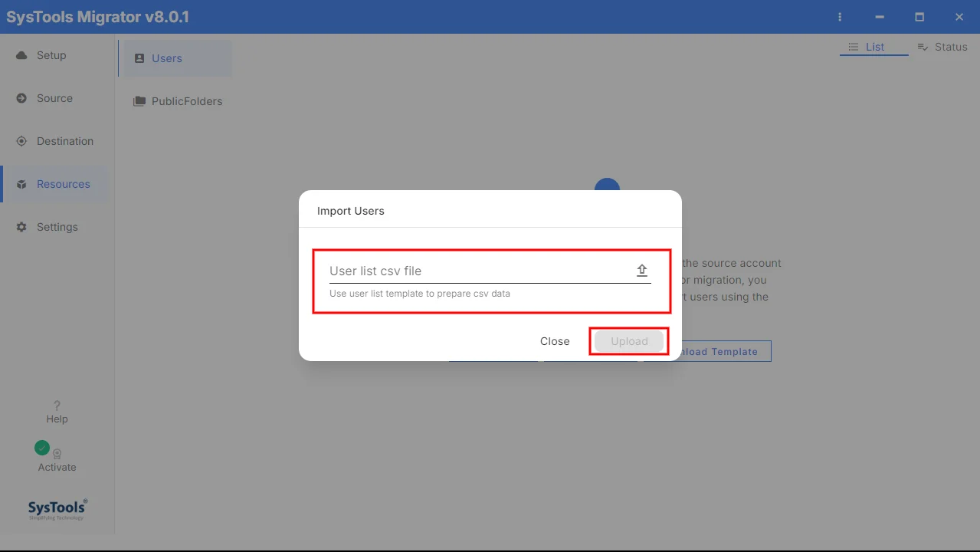Open Settings from the sidebar
Screen dimensions: 980x552
click(x=54, y=227)
